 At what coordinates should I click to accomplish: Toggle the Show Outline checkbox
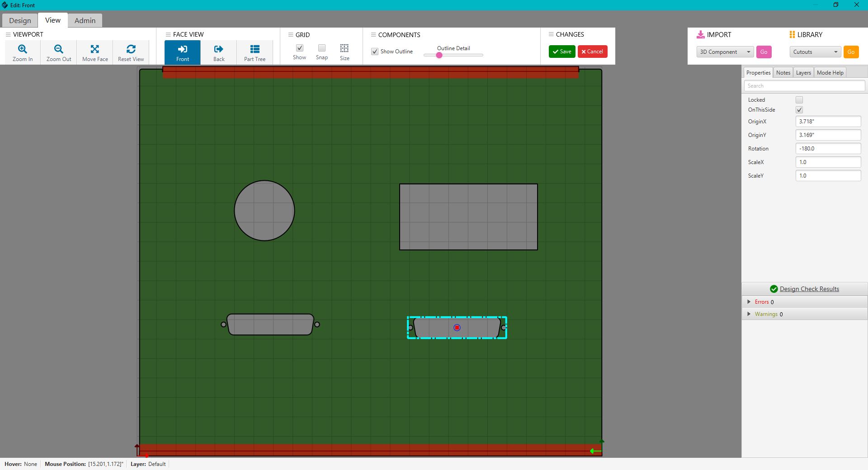tap(375, 52)
